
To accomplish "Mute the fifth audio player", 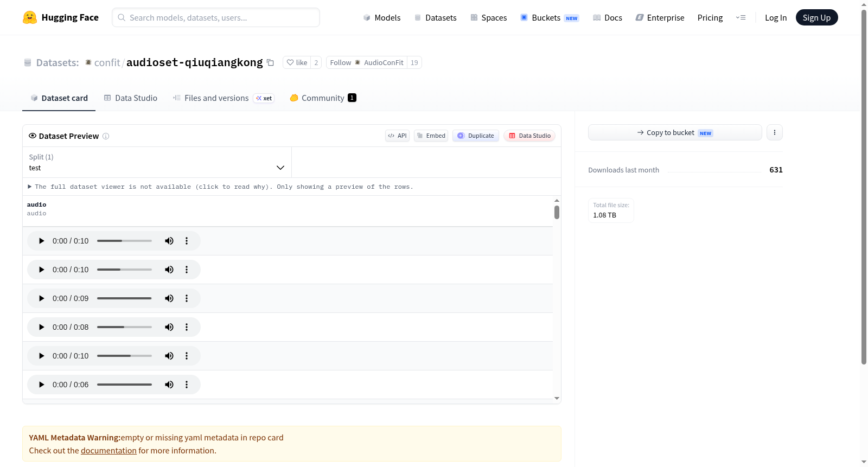I will [169, 356].
